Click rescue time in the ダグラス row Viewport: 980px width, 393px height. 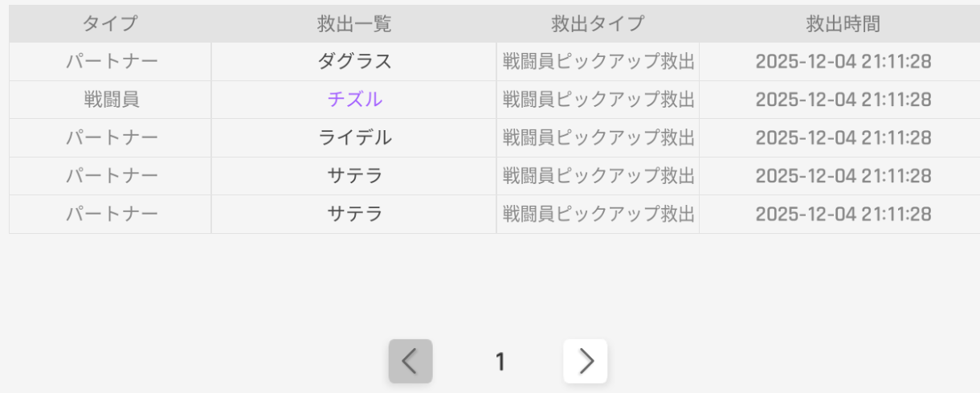(843, 61)
